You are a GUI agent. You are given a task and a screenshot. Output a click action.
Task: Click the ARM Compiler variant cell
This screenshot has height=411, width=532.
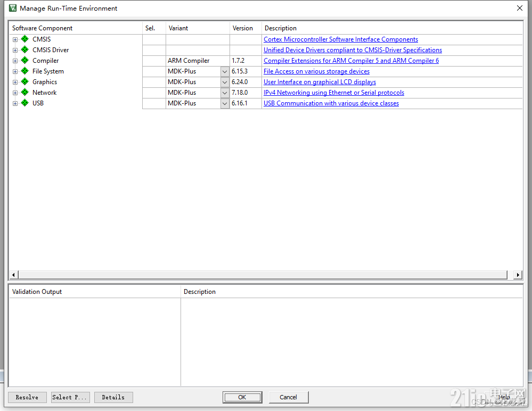(198, 61)
